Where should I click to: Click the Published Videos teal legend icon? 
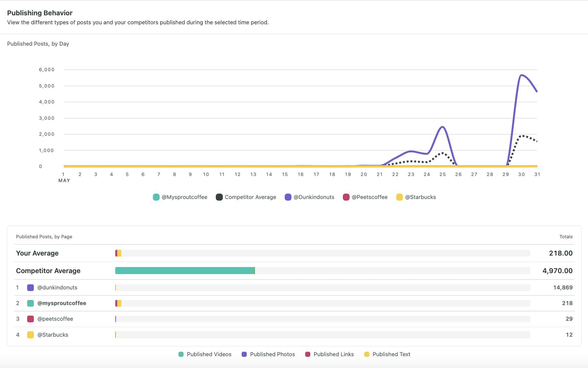click(181, 354)
